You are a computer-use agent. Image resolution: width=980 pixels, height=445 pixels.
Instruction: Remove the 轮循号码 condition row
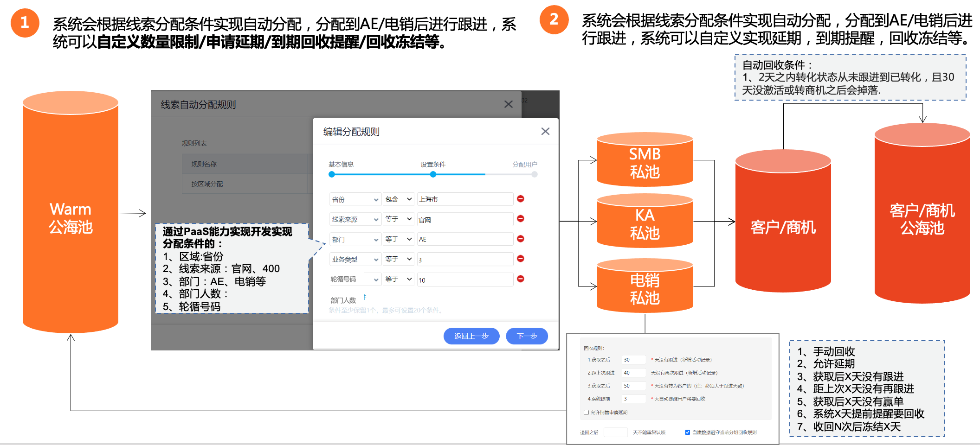[520, 279]
